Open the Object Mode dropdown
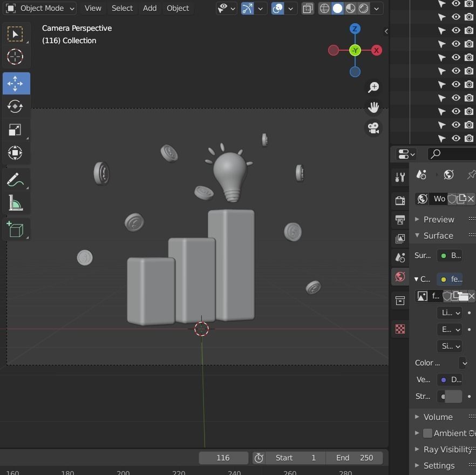This screenshot has width=476, height=475. tap(40, 9)
